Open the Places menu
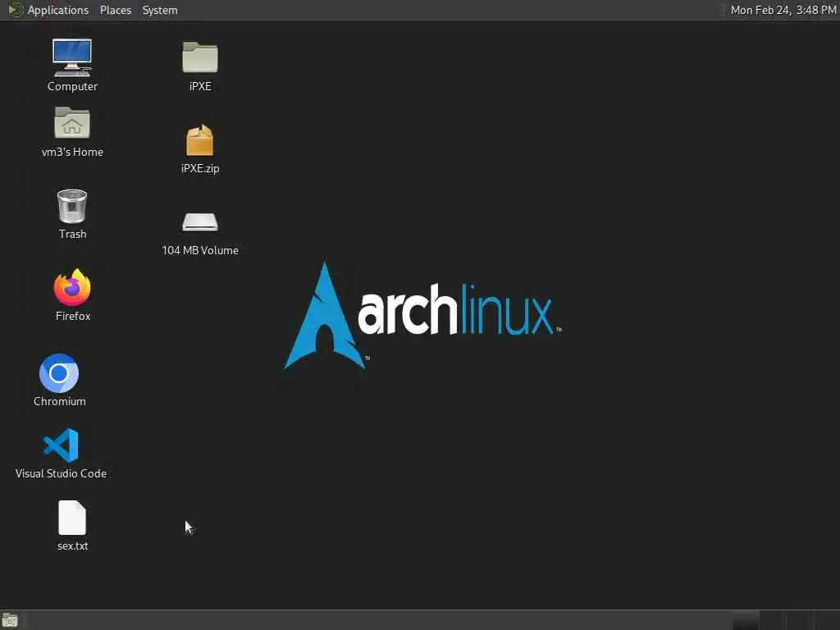Screen dimensions: 840x630 click(x=116, y=10)
